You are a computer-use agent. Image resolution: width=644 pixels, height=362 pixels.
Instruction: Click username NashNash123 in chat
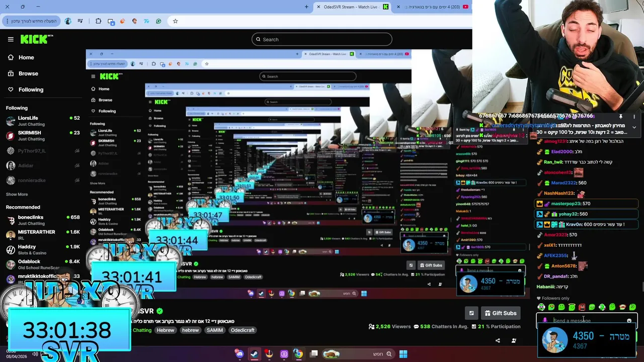click(x=559, y=193)
